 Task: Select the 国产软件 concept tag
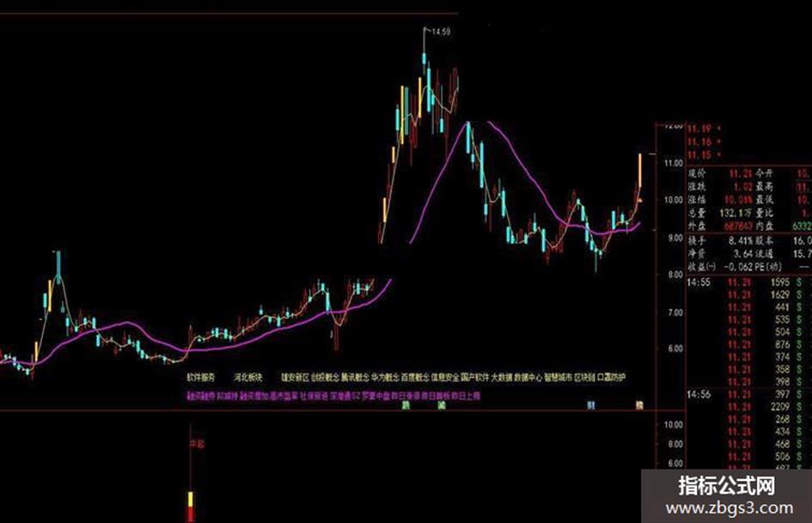[475, 378]
